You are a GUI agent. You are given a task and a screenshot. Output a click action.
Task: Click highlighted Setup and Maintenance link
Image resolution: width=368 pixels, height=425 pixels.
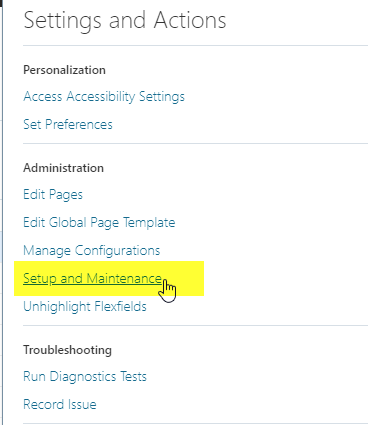click(92, 278)
